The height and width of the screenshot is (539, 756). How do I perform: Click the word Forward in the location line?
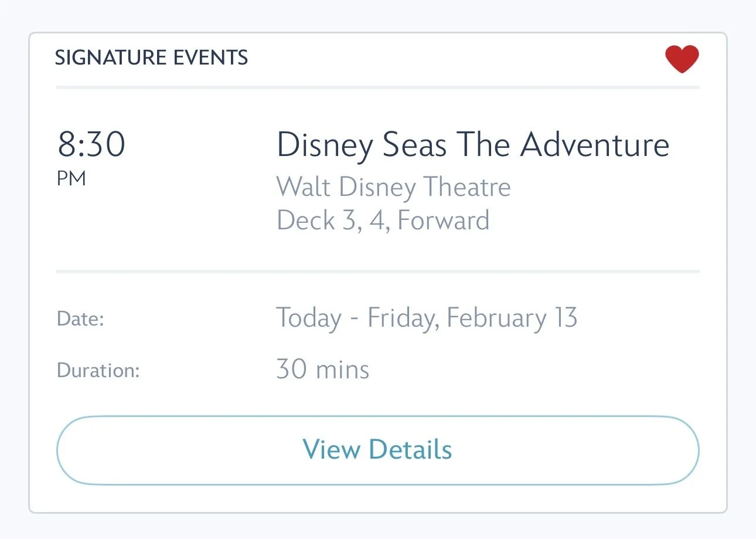(x=443, y=221)
